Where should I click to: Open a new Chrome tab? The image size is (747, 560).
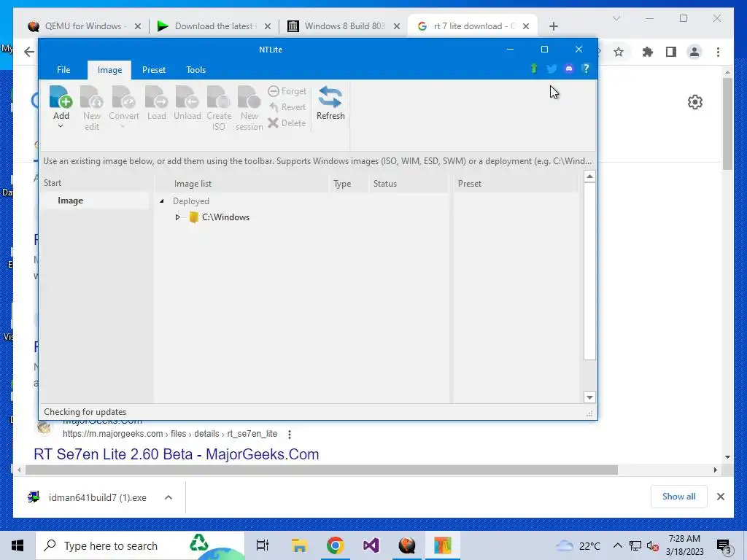(x=553, y=26)
